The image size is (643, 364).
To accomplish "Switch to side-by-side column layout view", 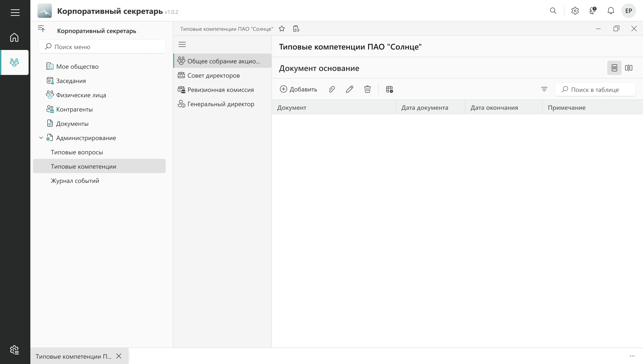I will [628, 68].
